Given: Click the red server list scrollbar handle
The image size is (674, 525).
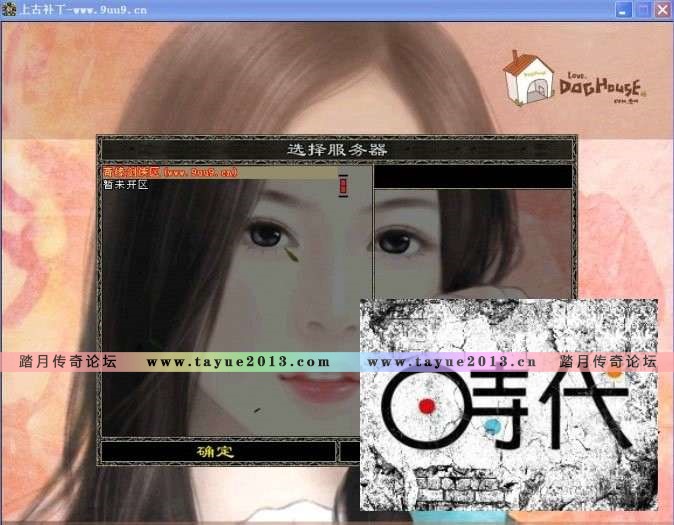Looking at the screenshot, I should (x=343, y=186).
